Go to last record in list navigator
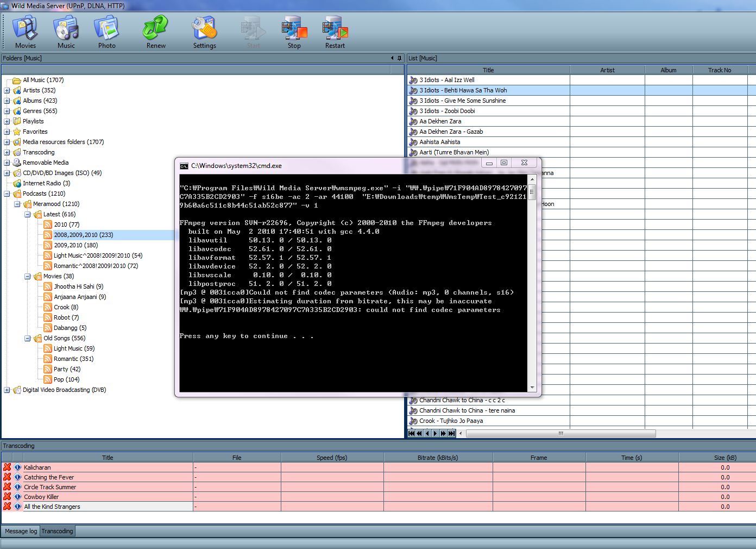The height and width of the screenshot is (549, 756). (x=452, y=433)
